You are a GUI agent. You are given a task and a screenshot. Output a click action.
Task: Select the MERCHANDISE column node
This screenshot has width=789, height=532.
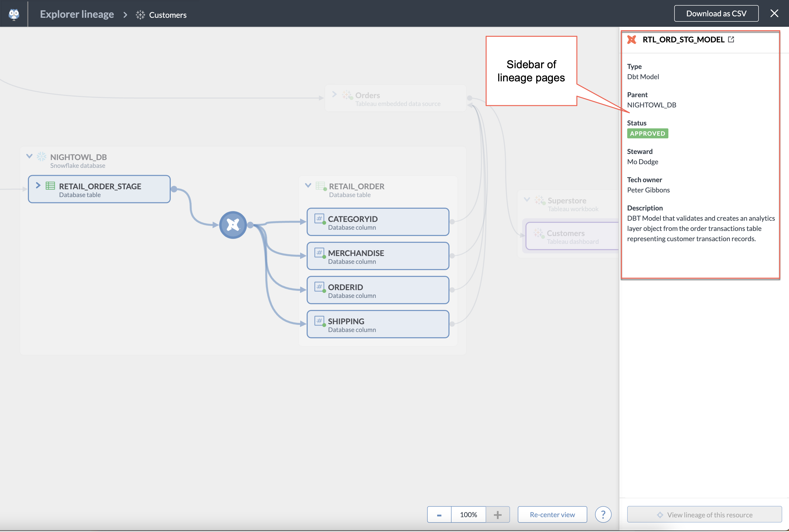[378, 256]
